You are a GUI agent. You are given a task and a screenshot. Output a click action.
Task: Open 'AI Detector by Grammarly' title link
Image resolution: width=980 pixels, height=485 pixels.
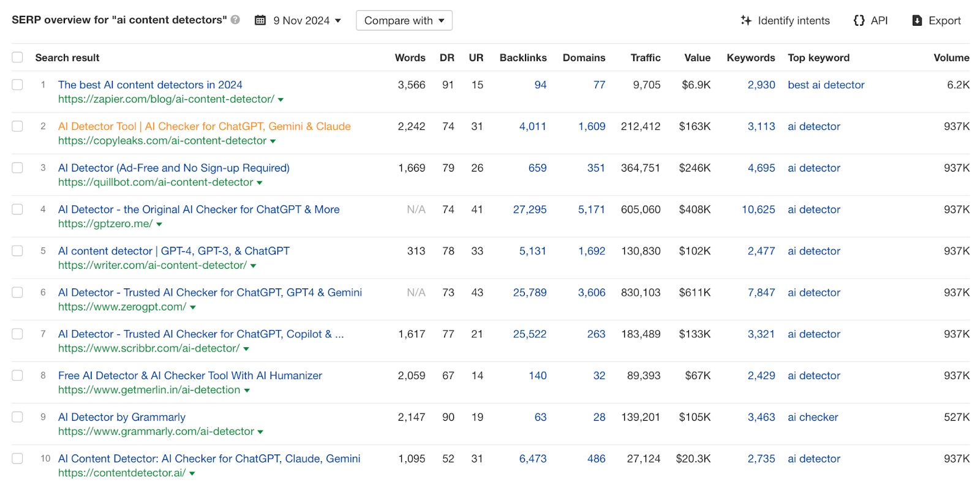tap(122, 417)
